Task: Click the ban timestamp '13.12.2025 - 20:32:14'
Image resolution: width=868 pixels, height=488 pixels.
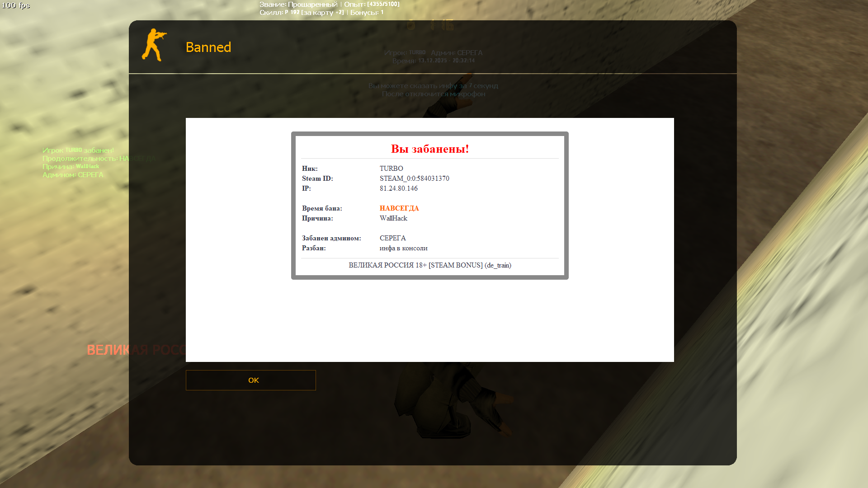Action: (x=446, y=61)
